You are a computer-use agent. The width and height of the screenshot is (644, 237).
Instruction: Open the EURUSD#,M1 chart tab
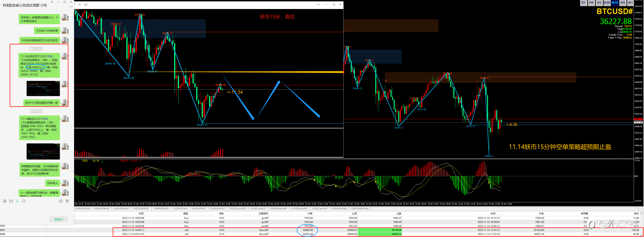coord(83,208)
